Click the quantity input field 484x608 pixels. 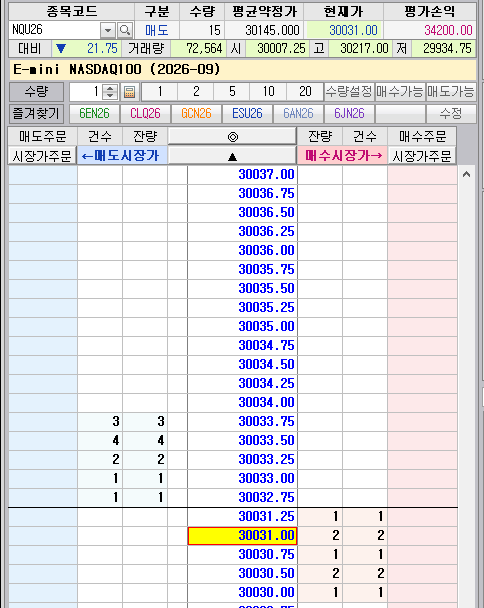(86, 92)
